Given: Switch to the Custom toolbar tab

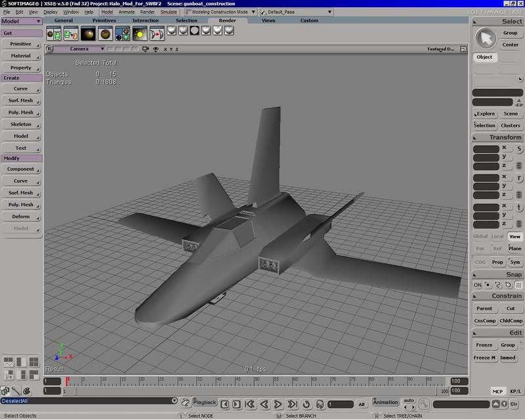Looking at the screenshot, I should pyautogui.click(x=309, y=20).
